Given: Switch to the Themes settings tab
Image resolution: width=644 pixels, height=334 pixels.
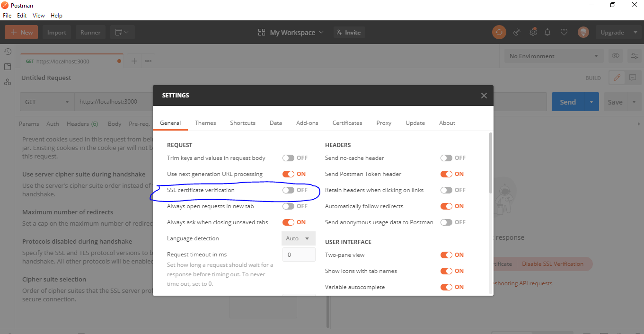Looking at the screenshot, I should (205, 123).
